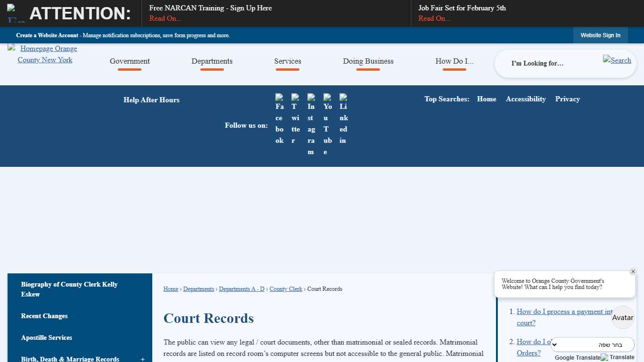Select the Instagram follow icon

tap(311, 119)
